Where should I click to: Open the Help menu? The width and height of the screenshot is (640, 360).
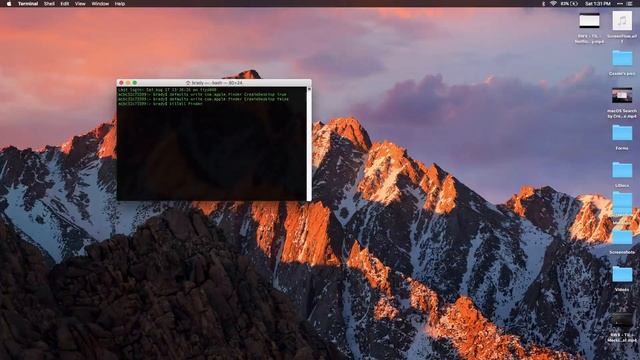120,4
